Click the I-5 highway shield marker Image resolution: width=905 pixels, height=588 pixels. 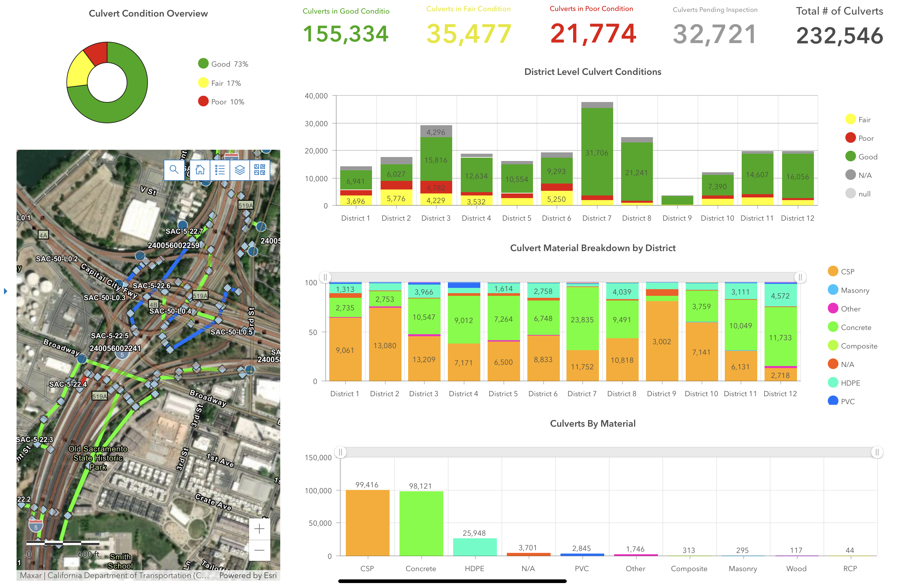(x=36, y=526)
